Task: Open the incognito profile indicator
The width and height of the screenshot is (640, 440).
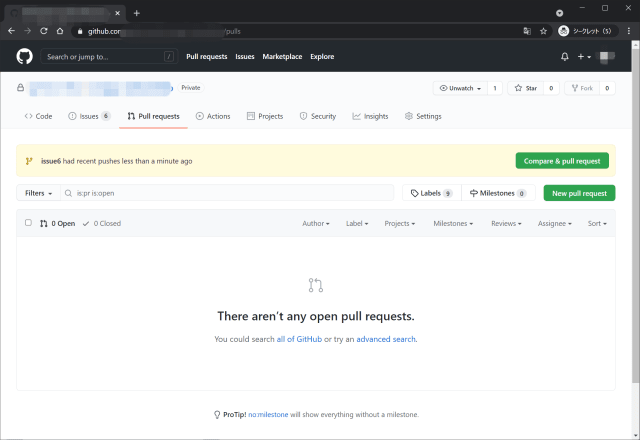Action: click(587, 31)
